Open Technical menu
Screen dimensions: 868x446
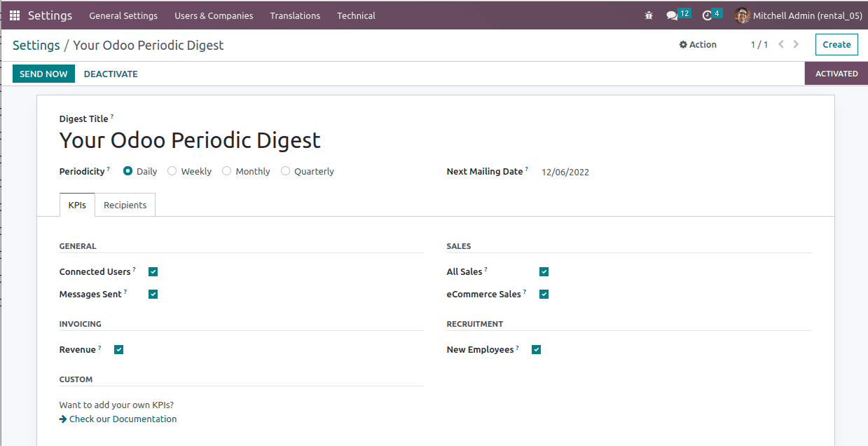pos(356,15)
